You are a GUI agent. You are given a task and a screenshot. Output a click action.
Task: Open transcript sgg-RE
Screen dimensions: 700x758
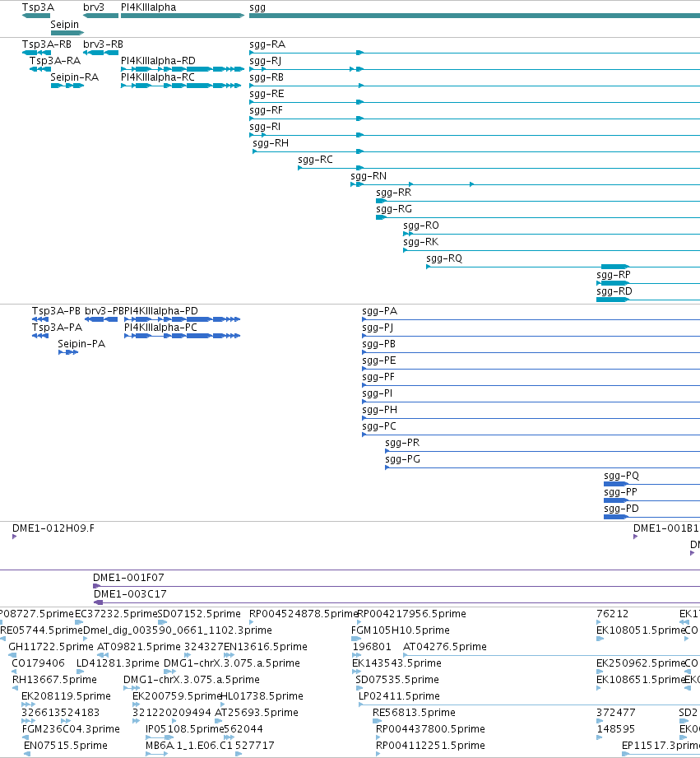(x=267, y=94)
